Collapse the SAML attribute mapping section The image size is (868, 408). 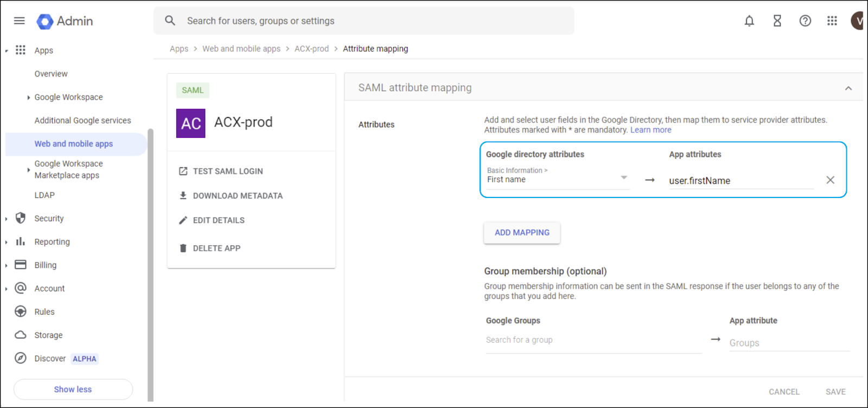pos(848,88)
